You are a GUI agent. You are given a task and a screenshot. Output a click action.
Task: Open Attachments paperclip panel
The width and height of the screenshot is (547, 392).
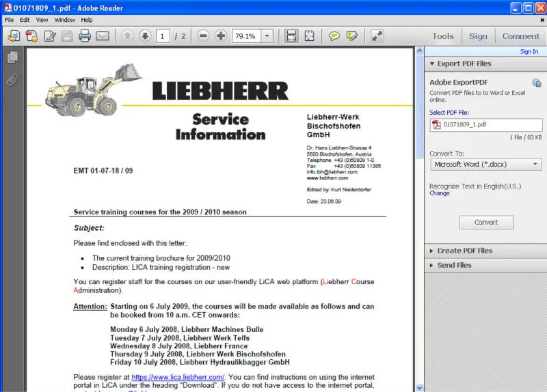[x=12, y=80]
